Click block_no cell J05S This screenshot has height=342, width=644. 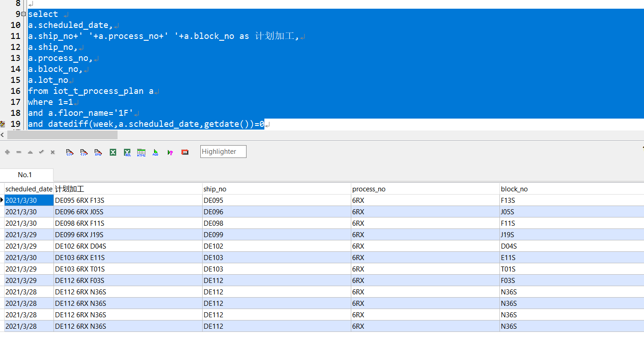(x=572, y=212)
